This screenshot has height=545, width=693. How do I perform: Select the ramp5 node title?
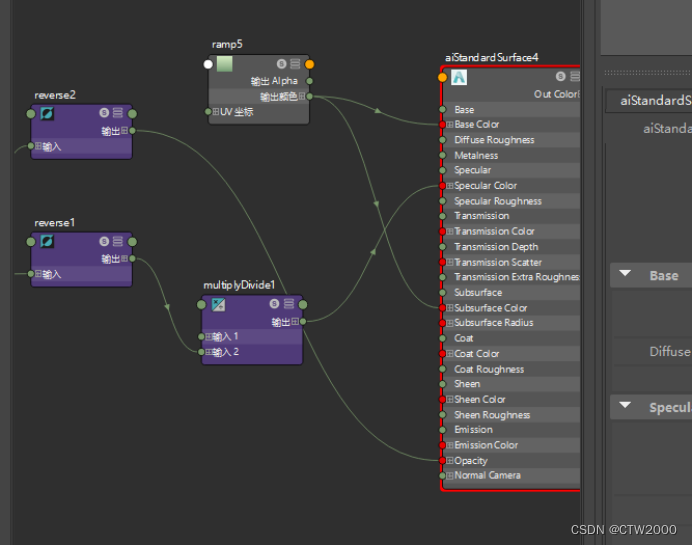(227, 45)
